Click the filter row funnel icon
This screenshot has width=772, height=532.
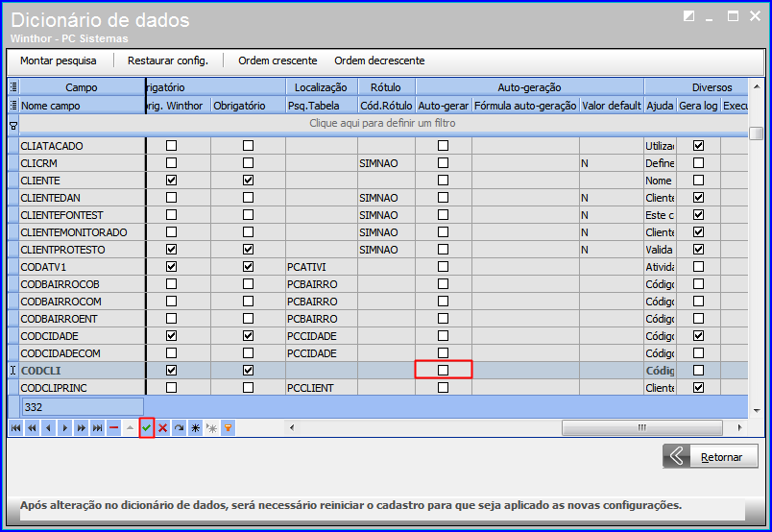[x=13, y=126]
